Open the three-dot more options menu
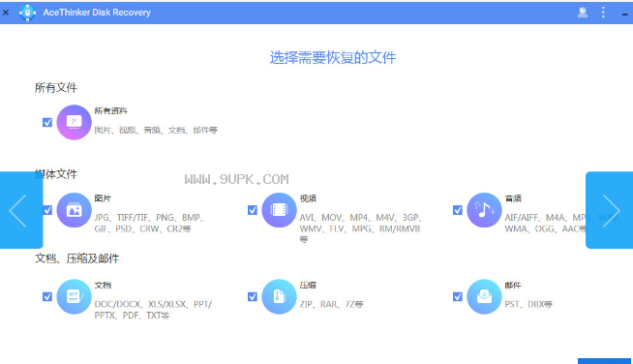This screenshot has width=633, height=364. (603, 13)
